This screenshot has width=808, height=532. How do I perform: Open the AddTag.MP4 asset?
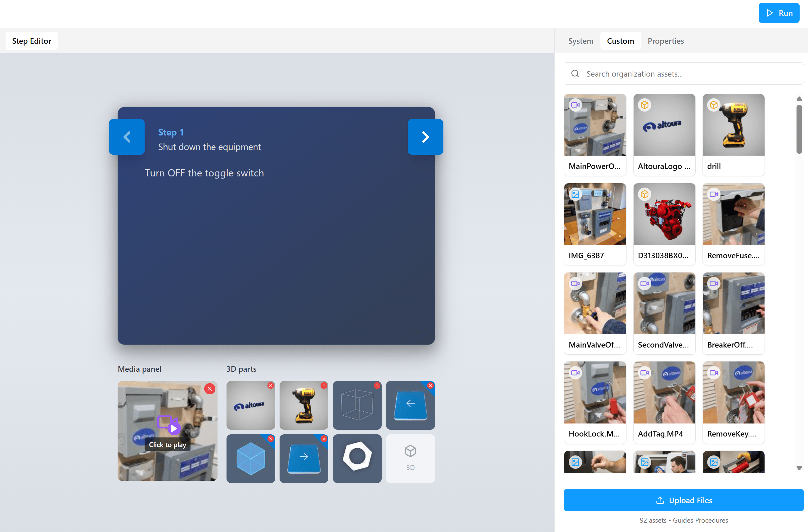click(664, 402)
